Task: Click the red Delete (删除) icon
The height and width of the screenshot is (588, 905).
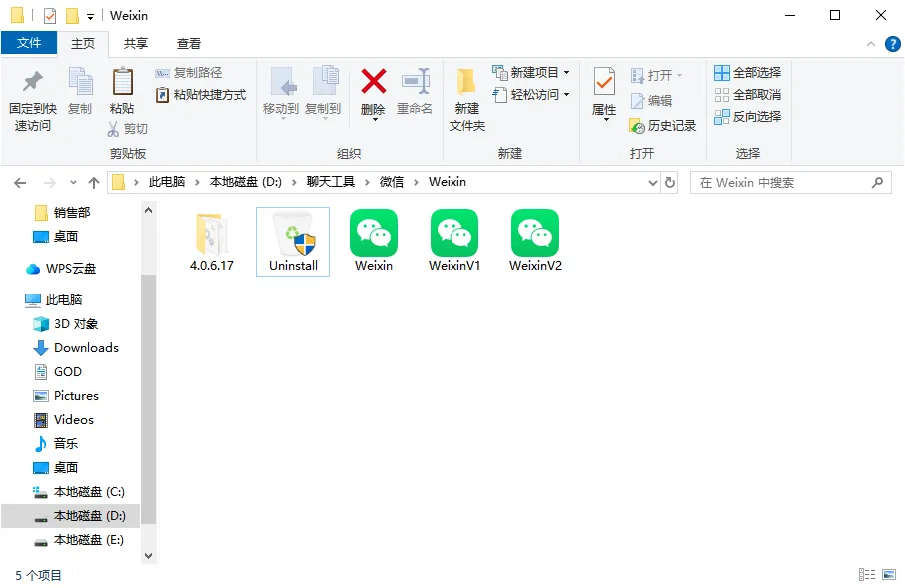Action: [x=374, y=81]
